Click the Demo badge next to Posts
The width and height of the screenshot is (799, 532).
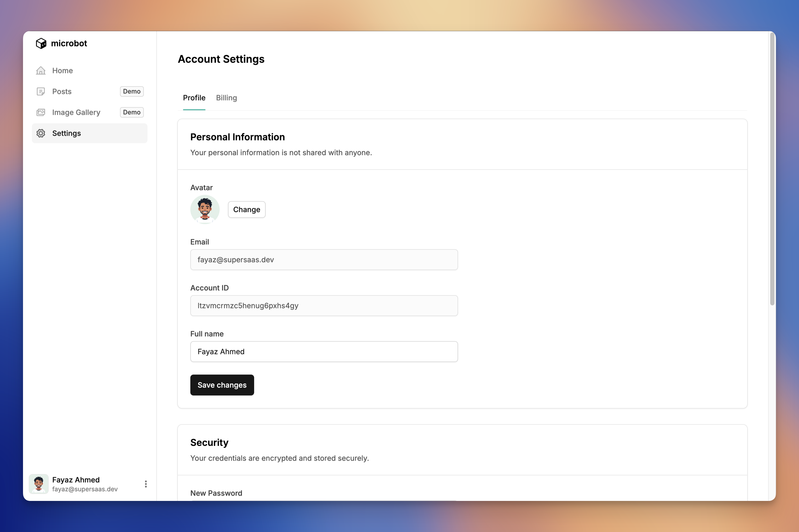(132, 92)
